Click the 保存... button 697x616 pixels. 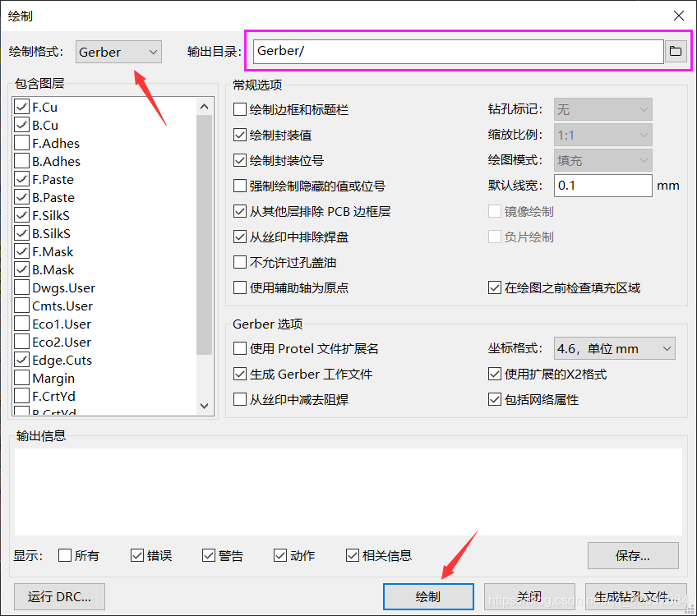coord(633,555)
